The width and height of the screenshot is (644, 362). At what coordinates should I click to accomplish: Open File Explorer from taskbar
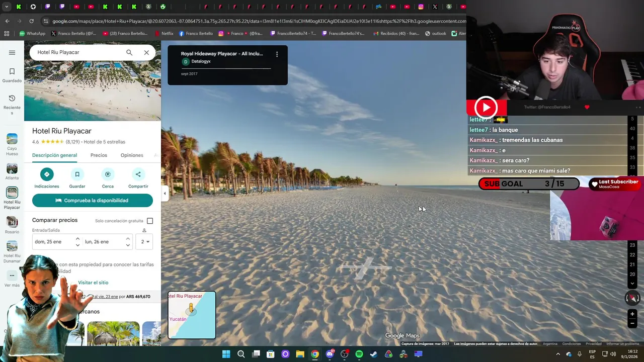pos(300,354)
